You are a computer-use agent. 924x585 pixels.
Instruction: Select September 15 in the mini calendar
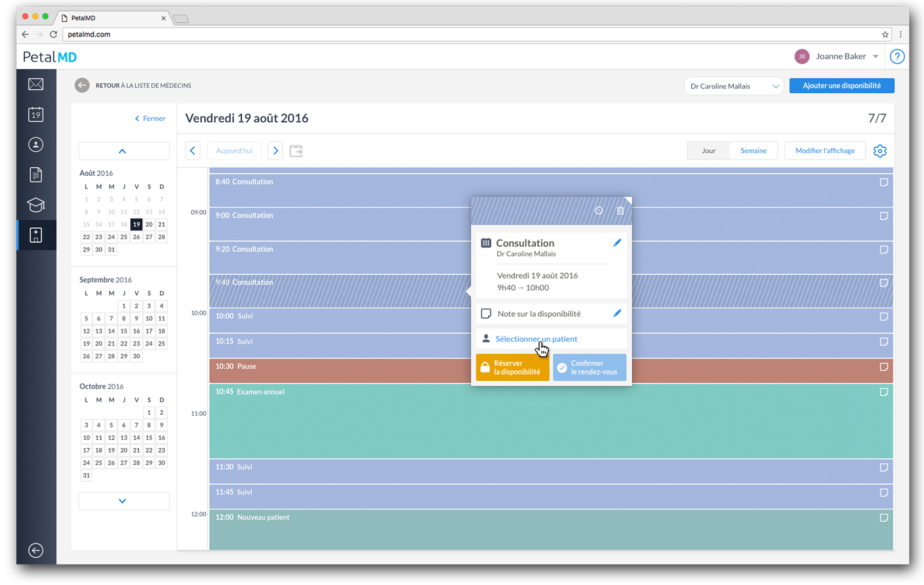[124, 331]
